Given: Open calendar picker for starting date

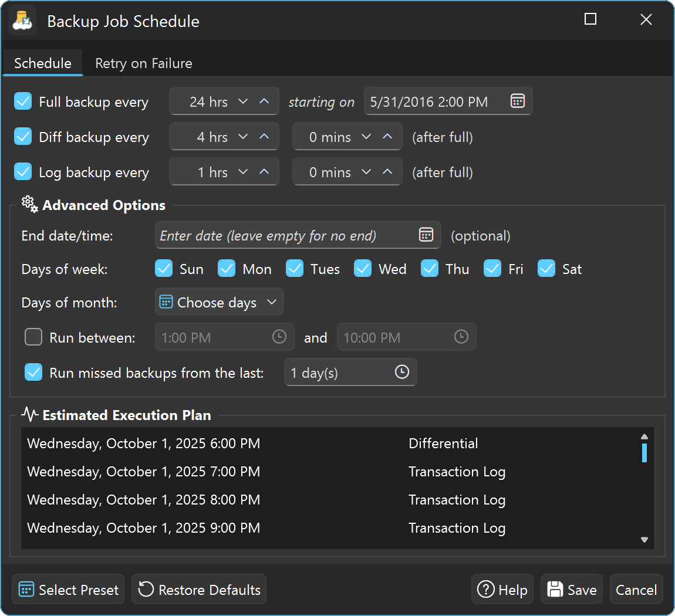Looking at the screenshot, I should point(517,101).
